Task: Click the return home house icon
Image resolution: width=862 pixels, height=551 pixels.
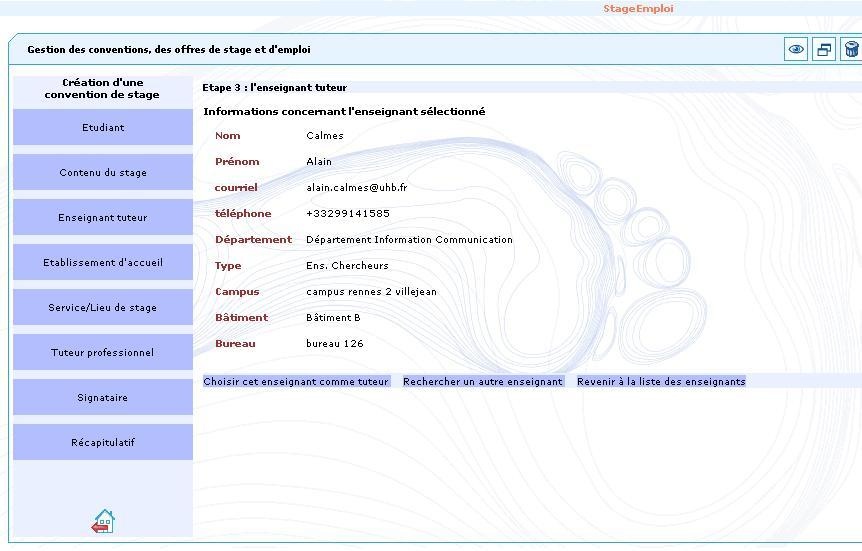Action: coord(103,521)
